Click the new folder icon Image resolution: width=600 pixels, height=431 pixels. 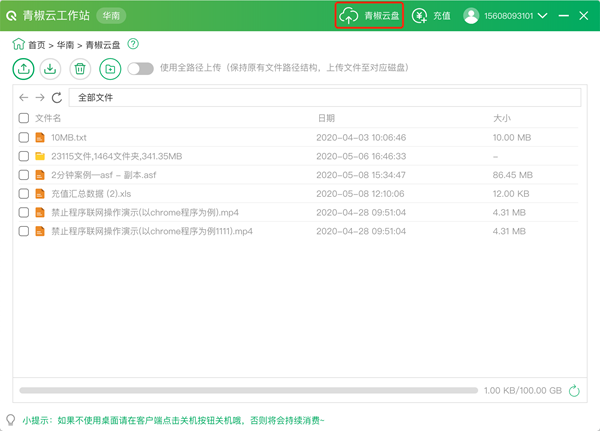(110, 69)
